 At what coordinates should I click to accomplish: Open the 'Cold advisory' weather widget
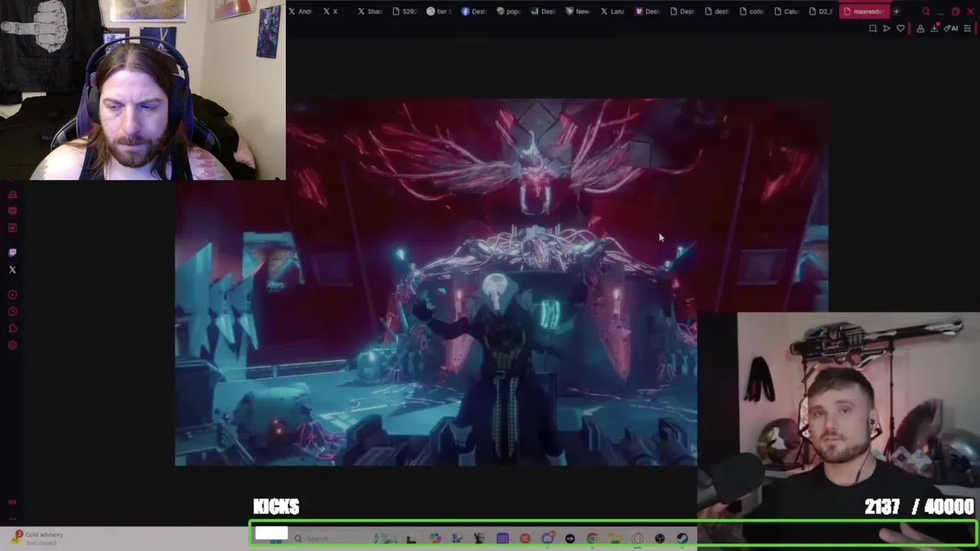(x=38, y=538)
